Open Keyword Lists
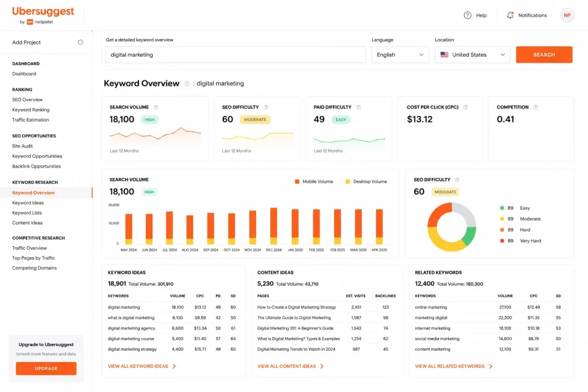588x392 pixels. pos(27,213)
